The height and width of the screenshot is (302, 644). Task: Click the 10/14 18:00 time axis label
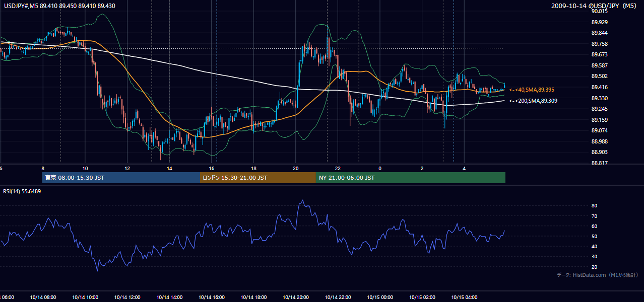[x=253, y=297]
